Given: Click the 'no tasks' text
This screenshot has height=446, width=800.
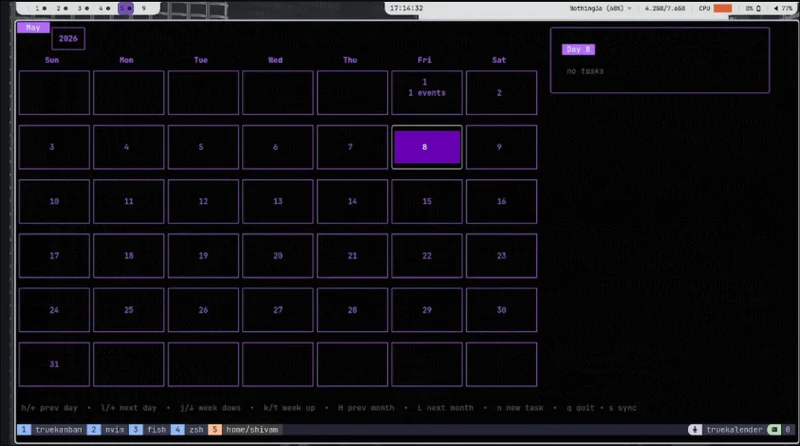Looking at the screenshot, I should coord(585,71).
